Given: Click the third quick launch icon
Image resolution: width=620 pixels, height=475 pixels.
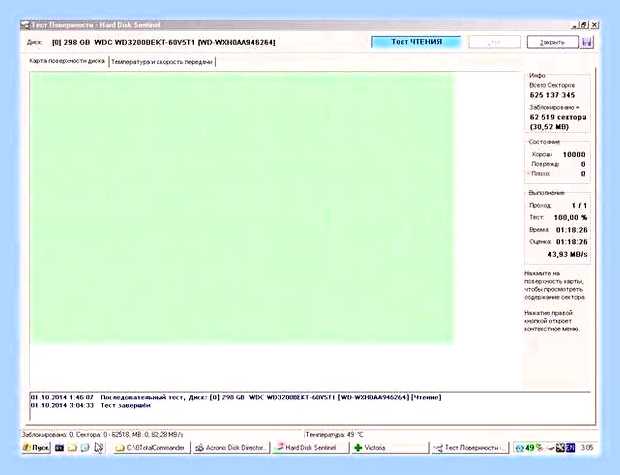Looking at the screenshot, I should click(85, 448).
